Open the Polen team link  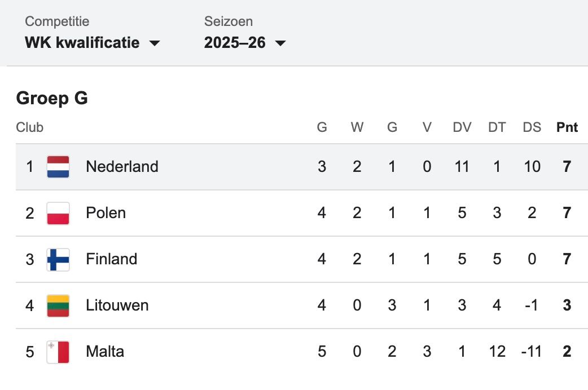(x=106, y=213)
